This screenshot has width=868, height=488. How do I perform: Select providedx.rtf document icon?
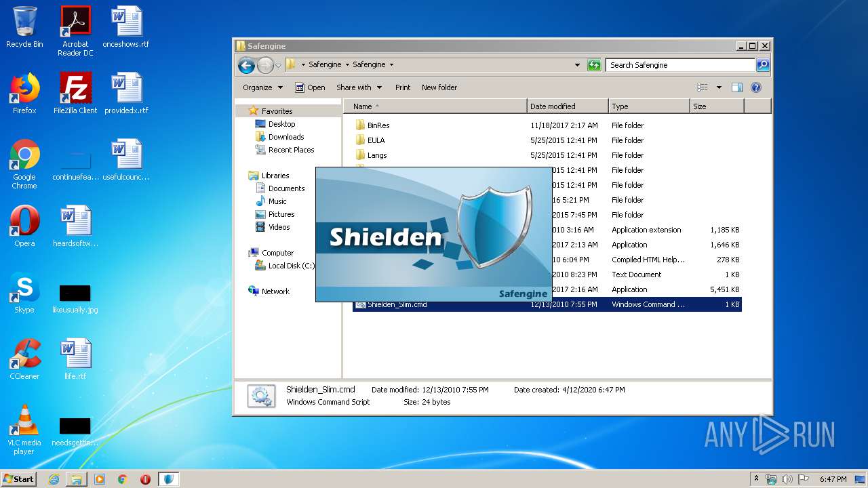click(x=126, y=94)
